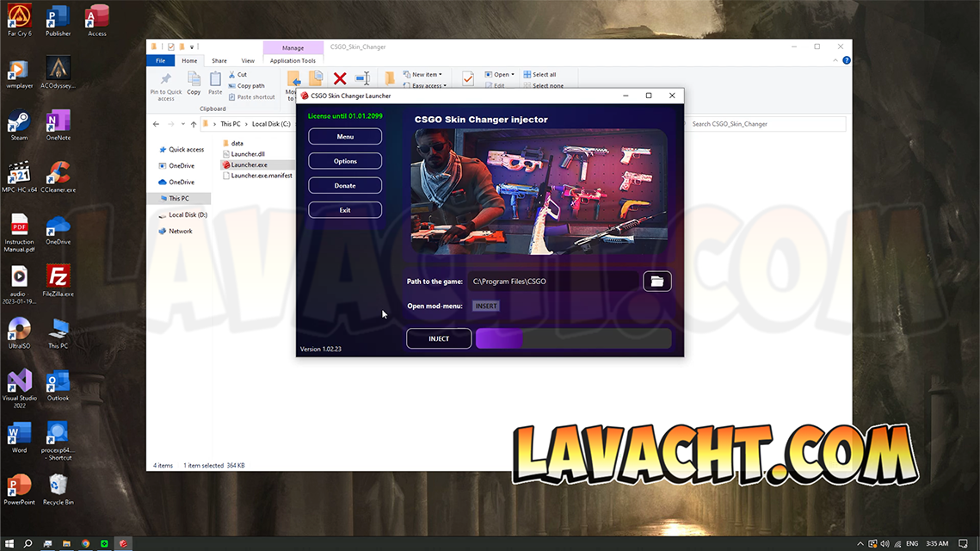Switch to the Share ribbon tab
Screen dimensions: 980x551
tap(219, 61)
